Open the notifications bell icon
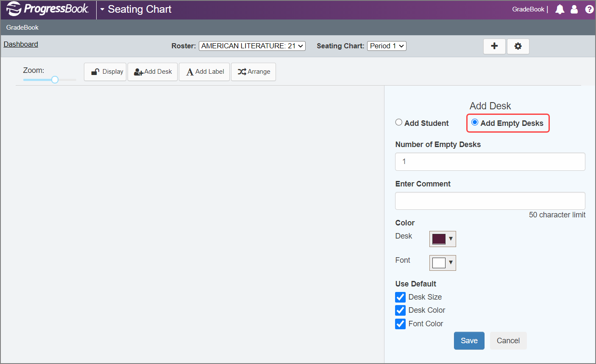The height and width of the screenshot is (364, 596). tap(560, 9)
